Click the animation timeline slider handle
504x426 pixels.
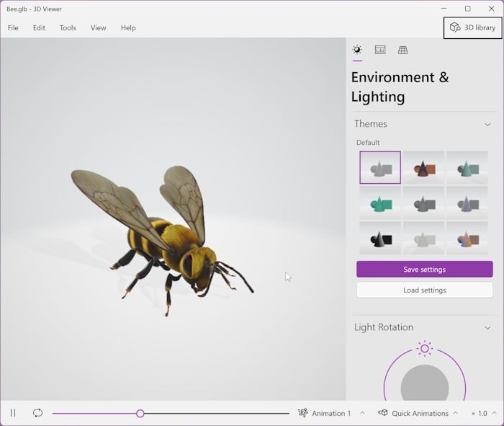coord(140,413)
